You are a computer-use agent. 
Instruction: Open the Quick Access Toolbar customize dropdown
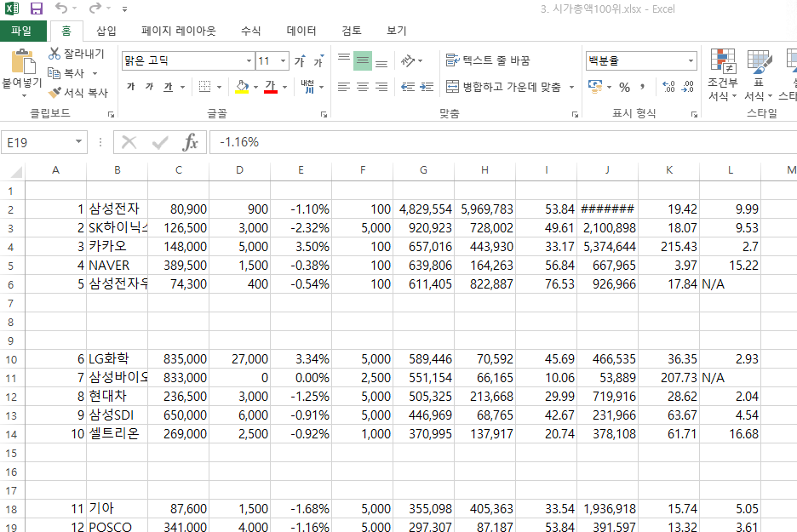125,9
